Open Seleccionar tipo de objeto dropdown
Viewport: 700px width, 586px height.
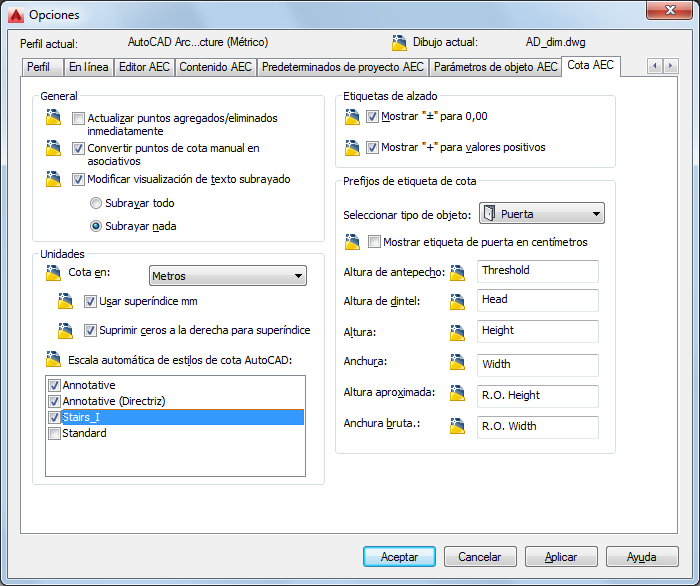pyautogui.click(x=542, y=213)
